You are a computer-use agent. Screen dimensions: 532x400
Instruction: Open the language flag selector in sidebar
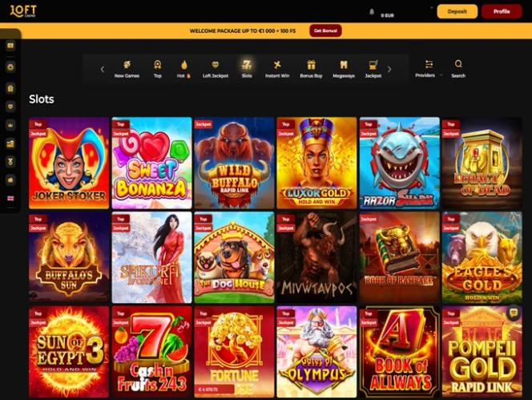10,198
